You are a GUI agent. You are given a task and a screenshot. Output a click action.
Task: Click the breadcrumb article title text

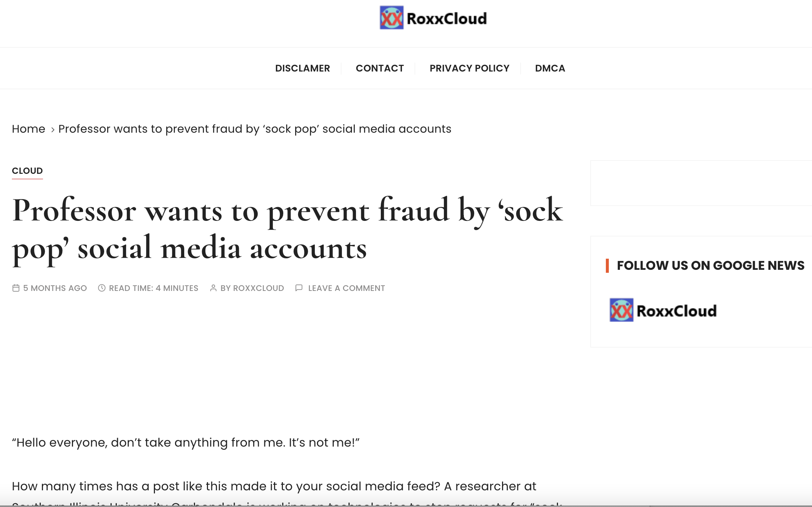point(255,129)
